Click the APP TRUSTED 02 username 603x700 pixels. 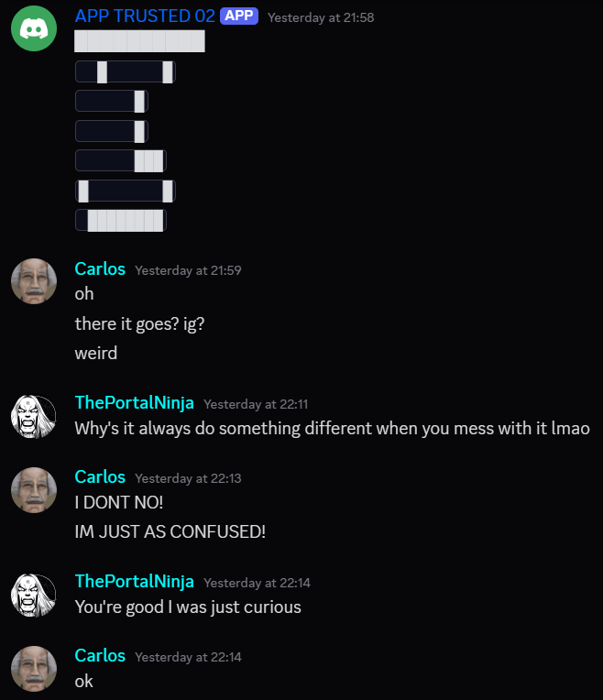145,16
